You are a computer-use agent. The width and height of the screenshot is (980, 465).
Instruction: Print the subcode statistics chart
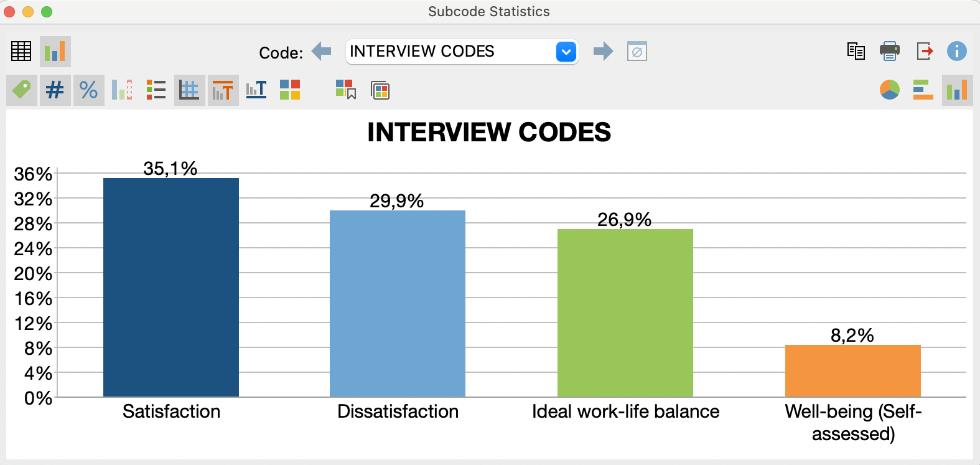[889, 52]
